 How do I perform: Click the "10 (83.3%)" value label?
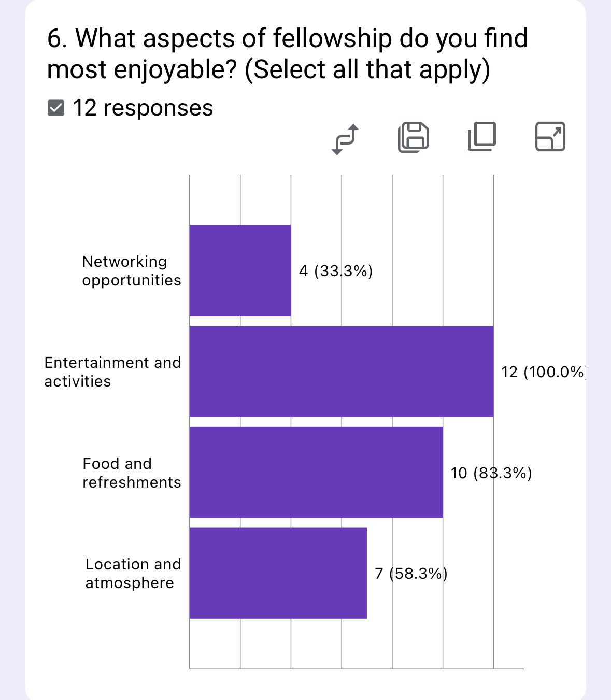(491, 473)
